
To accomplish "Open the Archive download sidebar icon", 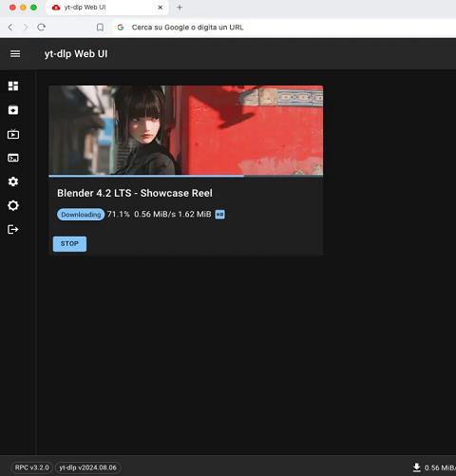I will pyautogui.click(x=13, y=110).
